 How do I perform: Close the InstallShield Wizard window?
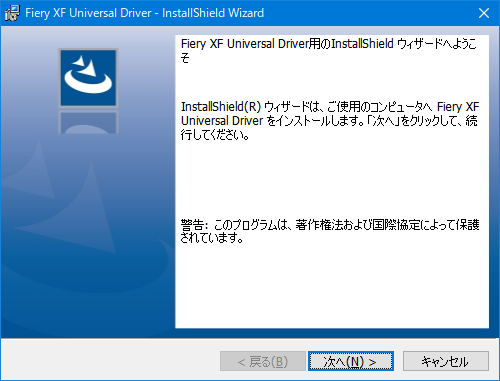coord(484,13)
